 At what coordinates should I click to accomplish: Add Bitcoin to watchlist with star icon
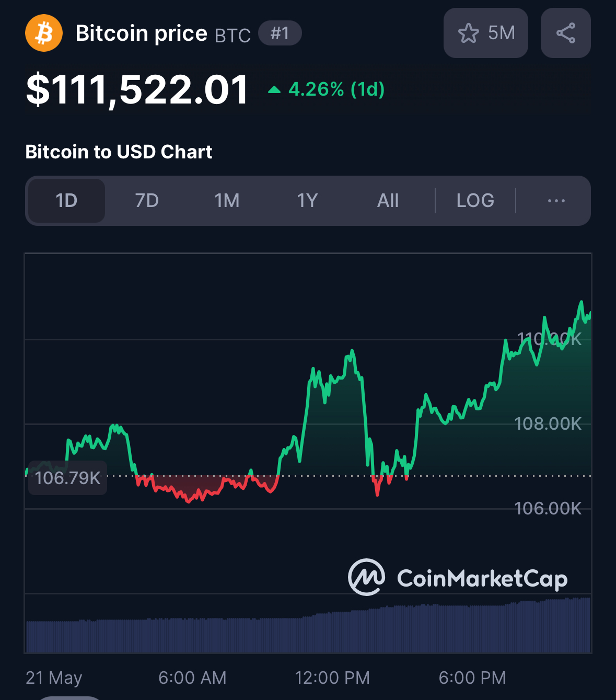coord(485,33)
